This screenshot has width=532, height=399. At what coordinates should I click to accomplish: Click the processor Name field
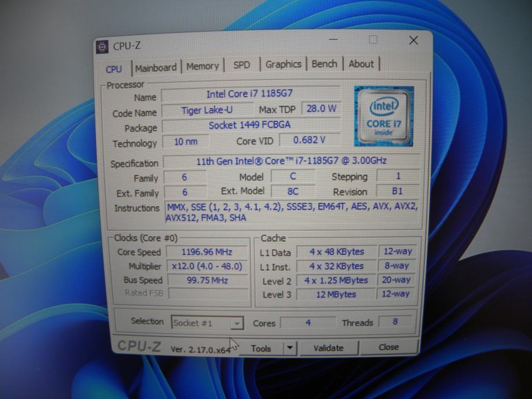(250, 94)
